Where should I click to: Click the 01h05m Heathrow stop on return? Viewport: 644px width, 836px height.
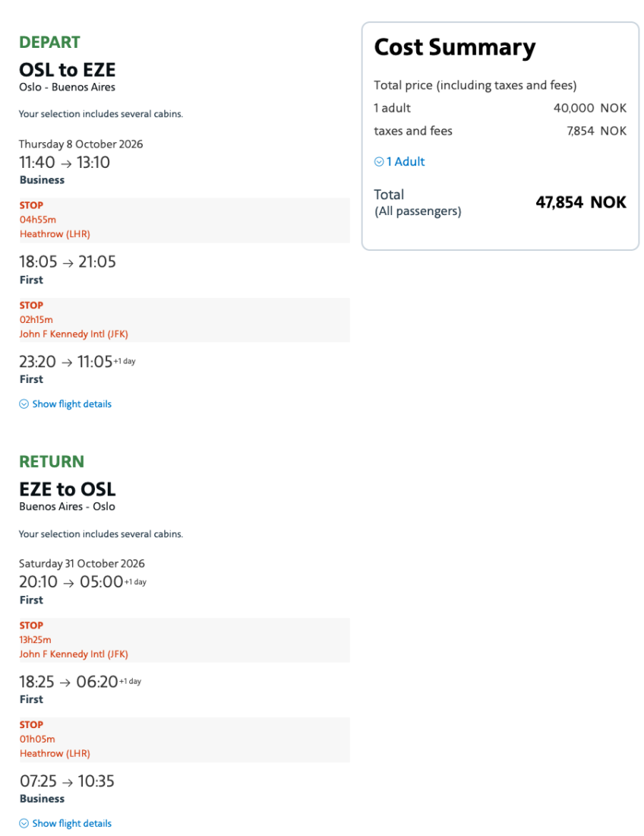(x=55, y=746)
